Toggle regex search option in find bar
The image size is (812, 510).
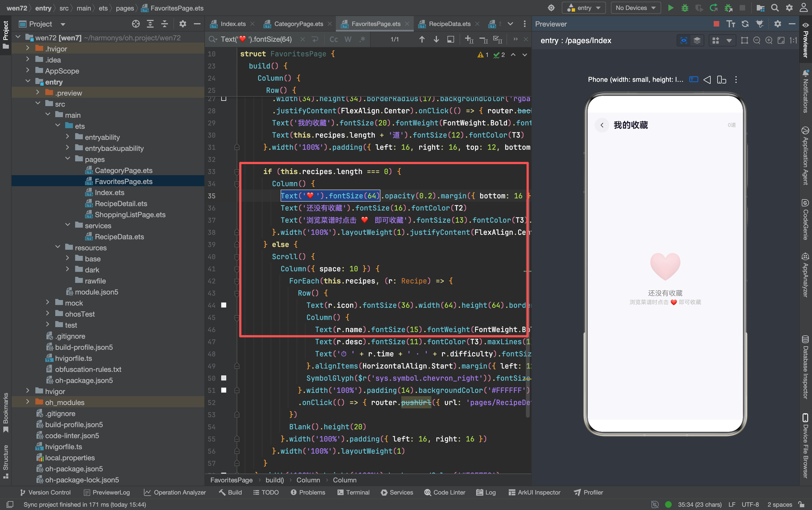362,40
